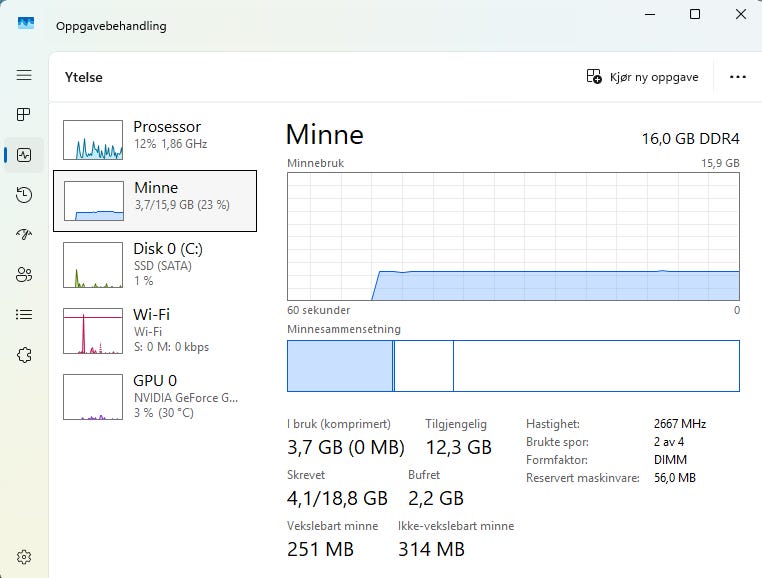This screenshot has width=762, height=578.
Task: Open the Processes page icon
Action: click(24, 115)
